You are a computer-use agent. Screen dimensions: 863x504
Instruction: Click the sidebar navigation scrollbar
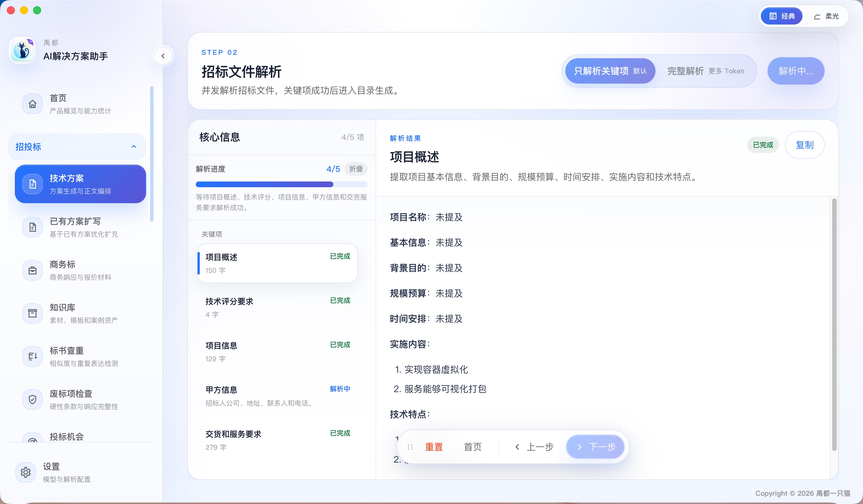(152, 154)
